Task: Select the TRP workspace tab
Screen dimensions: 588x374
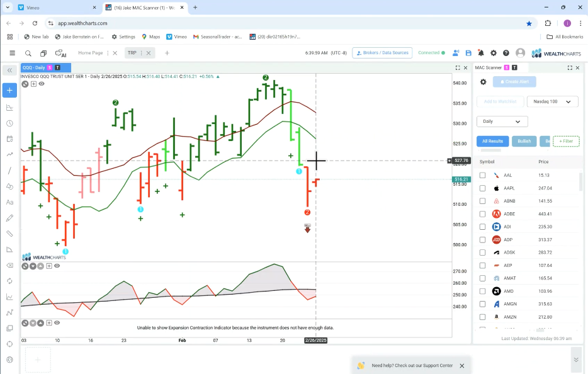Action: [132, 53]
